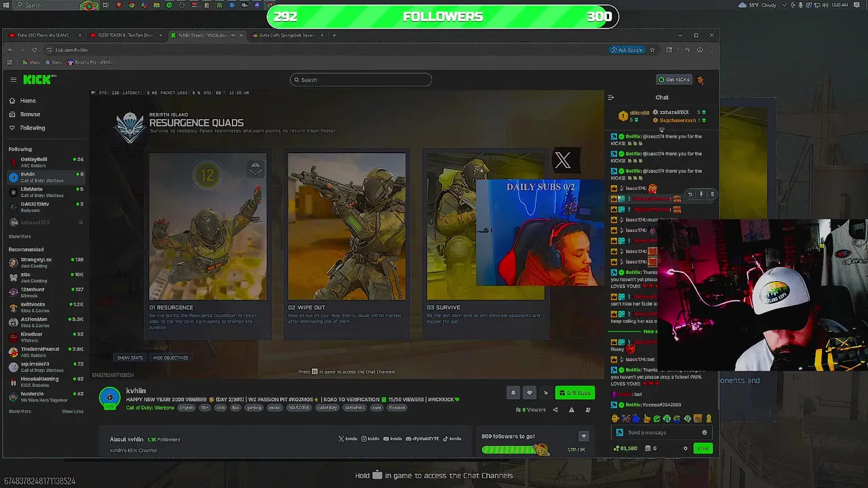
Task: Expand the chat leaderboard arrow
Action: coord(662,129)
